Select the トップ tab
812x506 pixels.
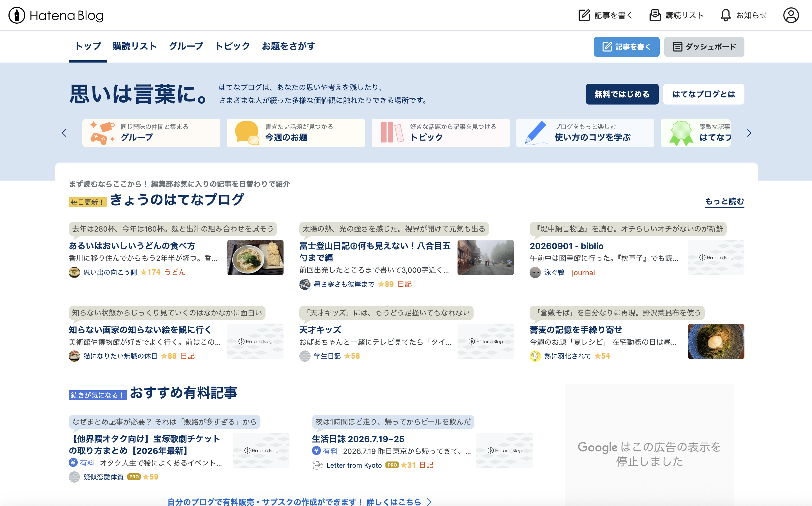click(88, 46)
